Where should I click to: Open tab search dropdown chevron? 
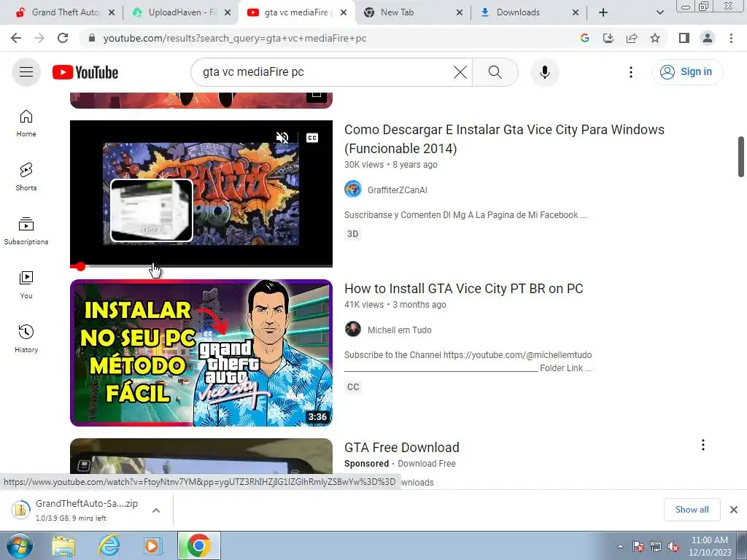tap(659, 12)
